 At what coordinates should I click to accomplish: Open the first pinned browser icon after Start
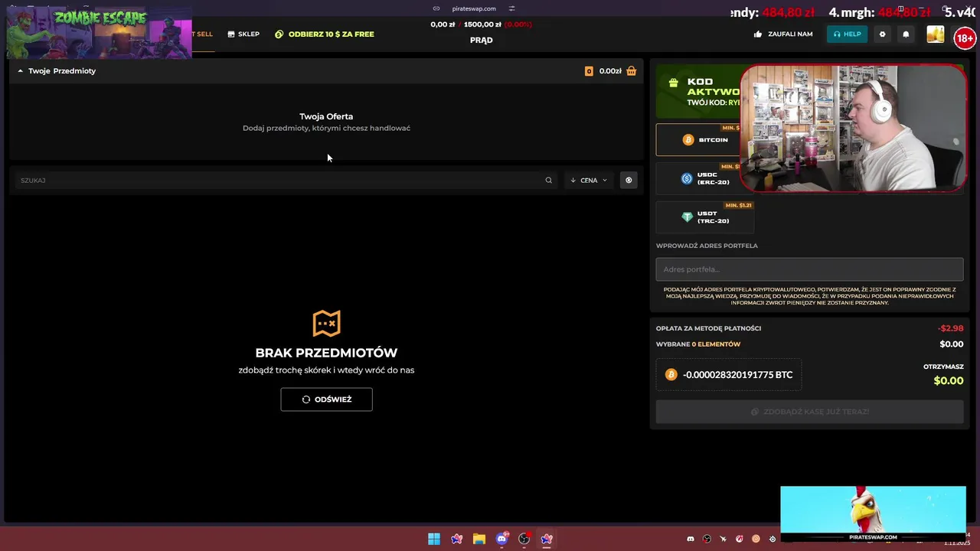tap(457, 539)
